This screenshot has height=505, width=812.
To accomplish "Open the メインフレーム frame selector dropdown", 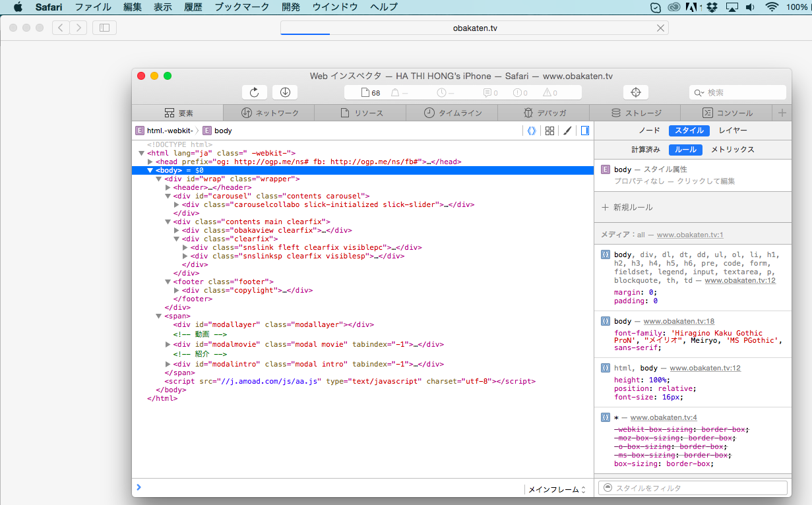I will pos(557,489).
